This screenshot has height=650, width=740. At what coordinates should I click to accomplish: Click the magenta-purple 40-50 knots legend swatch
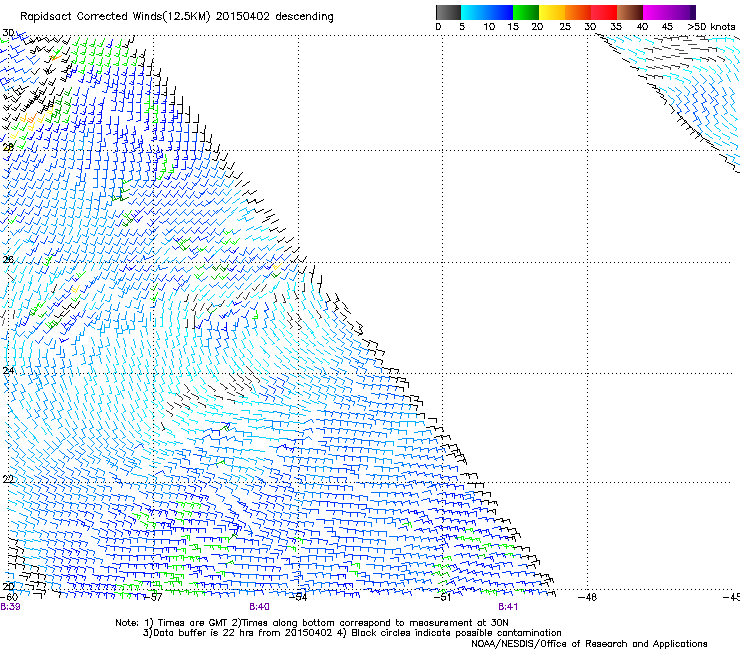point(669,12)
